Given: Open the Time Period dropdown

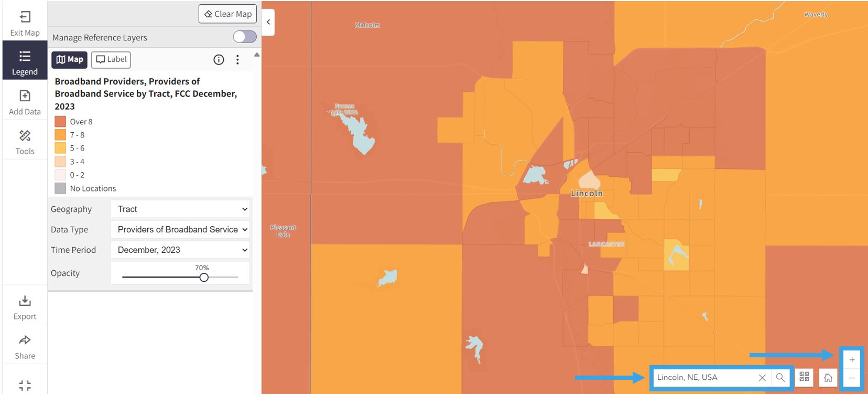Looking at the screenshot, I should (x=180, y=250).
